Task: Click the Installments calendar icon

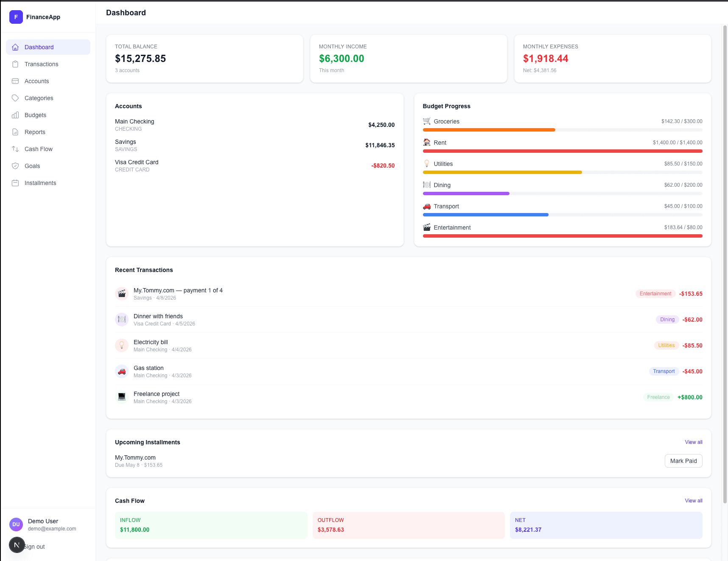Action: pos(15,183)
